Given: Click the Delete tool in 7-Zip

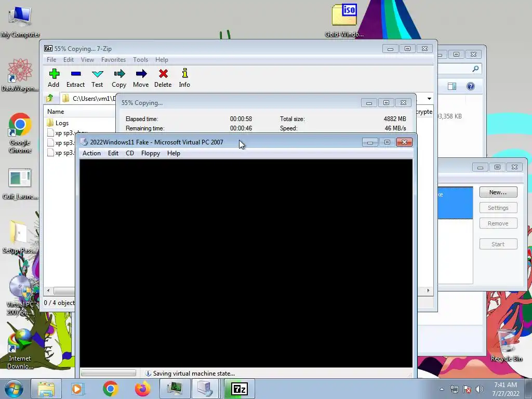Looking at the screenshot, I should tap(163, 78).
